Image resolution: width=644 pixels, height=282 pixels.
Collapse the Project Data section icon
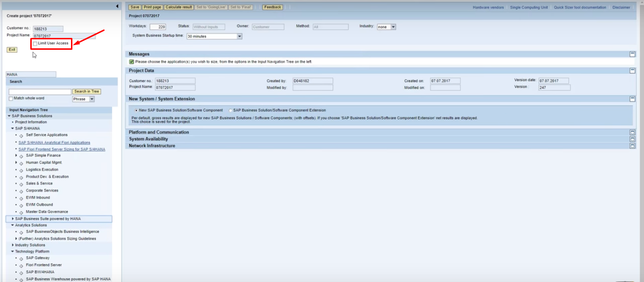coord(632,70)
